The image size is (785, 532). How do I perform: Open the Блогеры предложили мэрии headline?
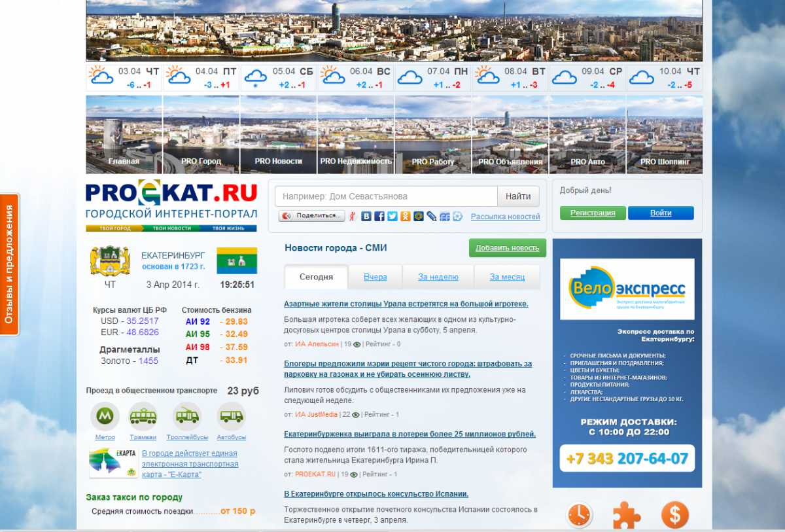click(408, 369)
